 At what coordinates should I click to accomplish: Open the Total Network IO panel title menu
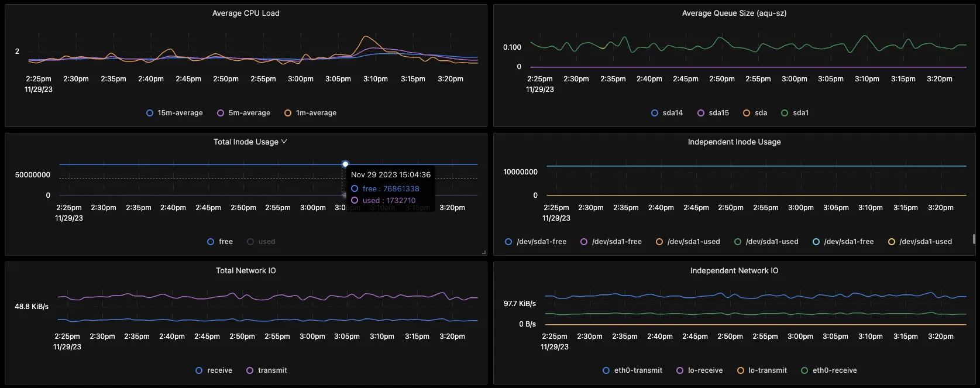(x=246, y=270)
